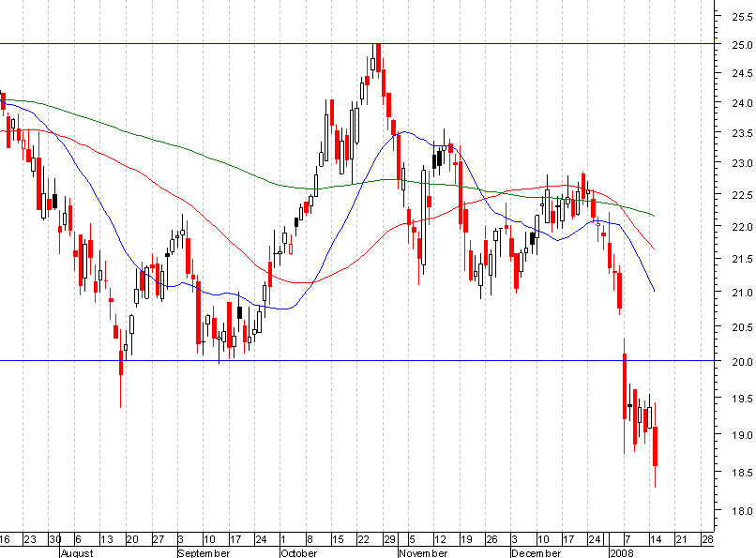Select the date label 12 on the time axis
This screenshot has width=756, height=558.
(440, 539)
